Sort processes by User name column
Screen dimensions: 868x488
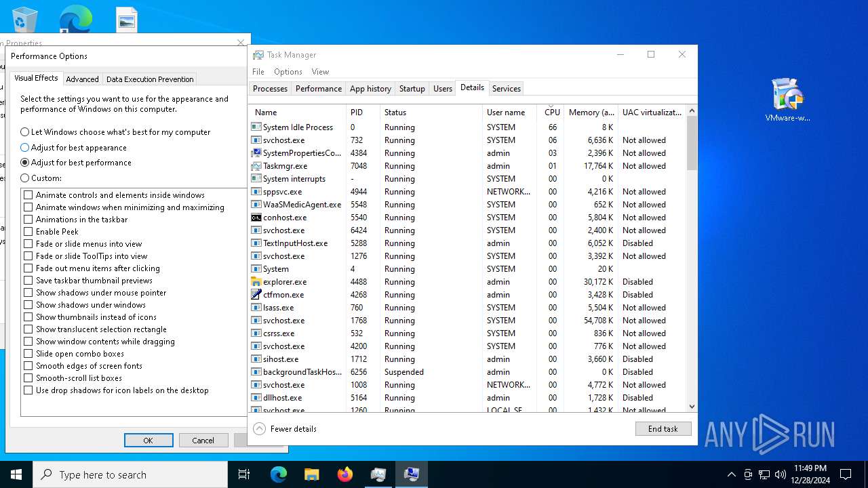click(509, 113)
